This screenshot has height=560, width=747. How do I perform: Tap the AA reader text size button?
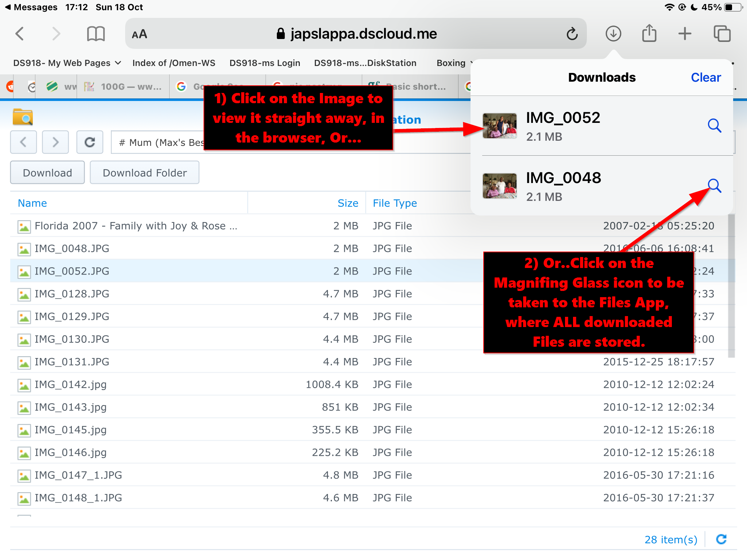(x=139, y=34)
